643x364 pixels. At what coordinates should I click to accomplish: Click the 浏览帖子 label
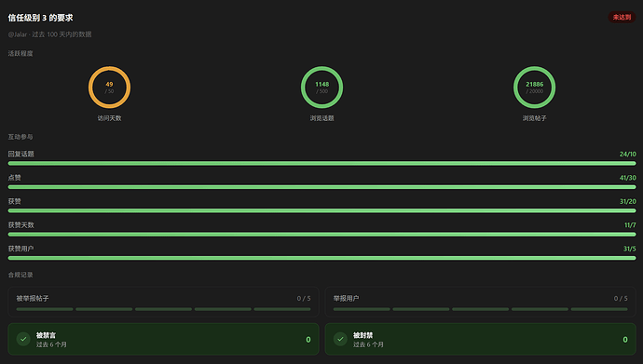coord(534,118)
